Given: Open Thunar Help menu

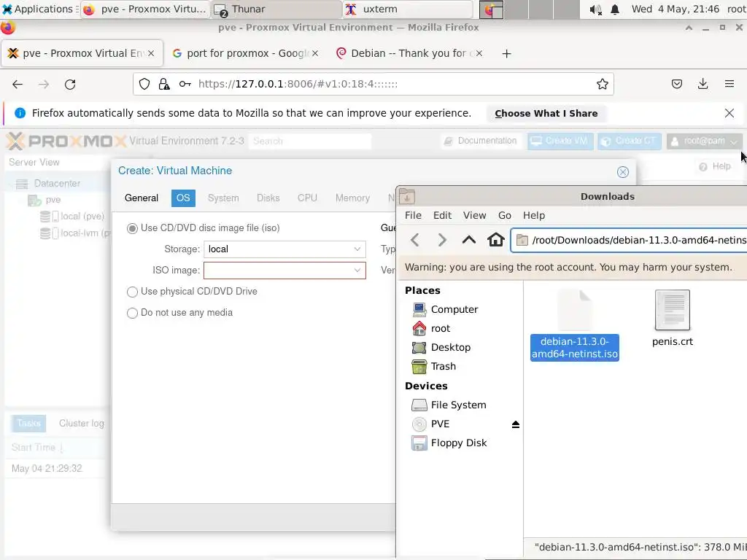Looking at the screenshot, I should coord(533,215).
